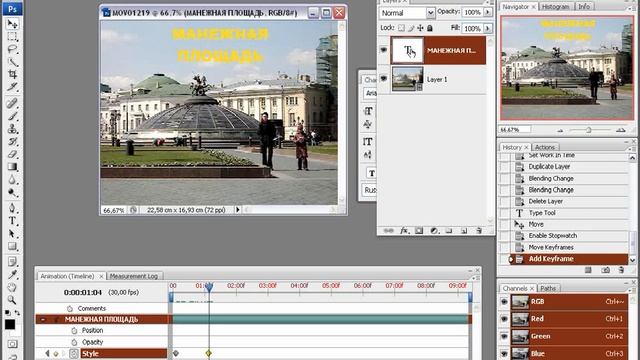Select the Move tool
Screen dimensions: 640x360
12,24
